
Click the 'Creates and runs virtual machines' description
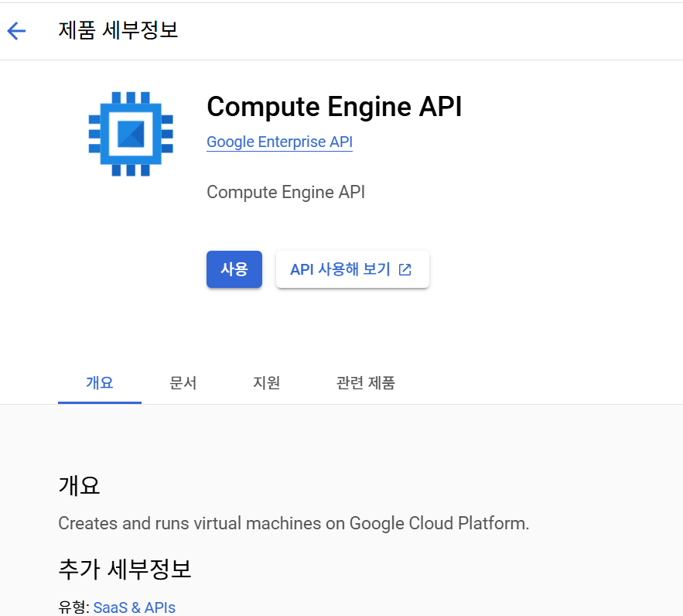[294, 523]
